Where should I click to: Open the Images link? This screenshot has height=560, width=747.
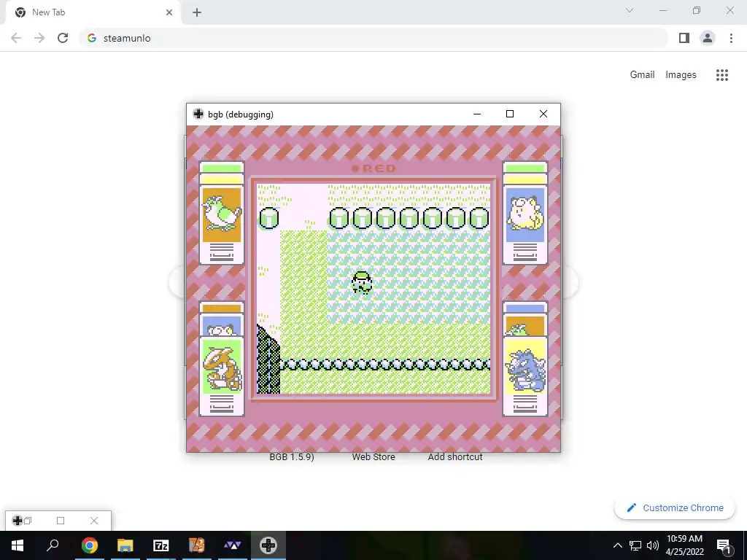(x=681, y=75)
